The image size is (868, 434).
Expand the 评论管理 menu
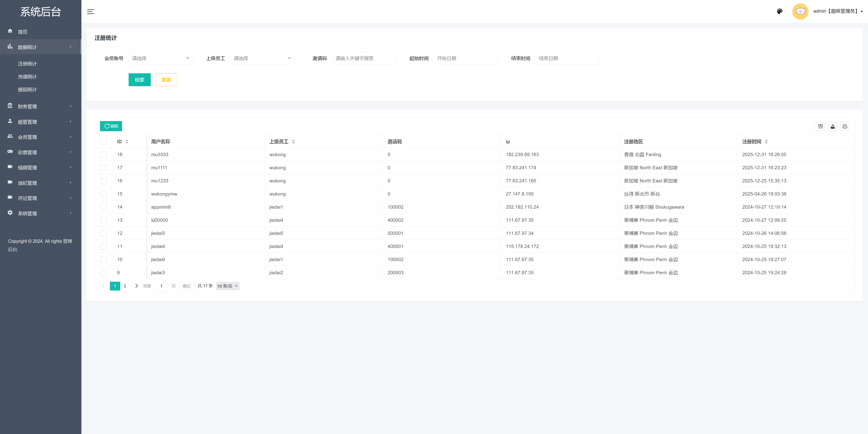tap(40, 198)
